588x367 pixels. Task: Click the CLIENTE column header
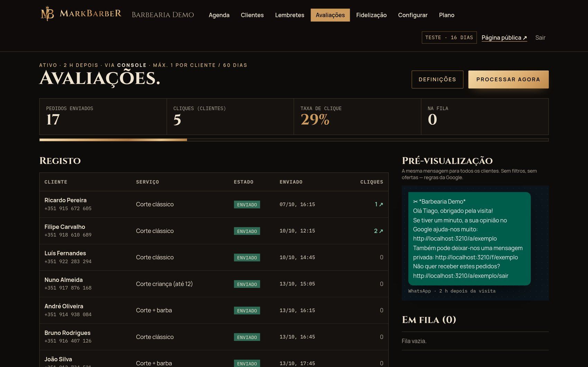56,182
